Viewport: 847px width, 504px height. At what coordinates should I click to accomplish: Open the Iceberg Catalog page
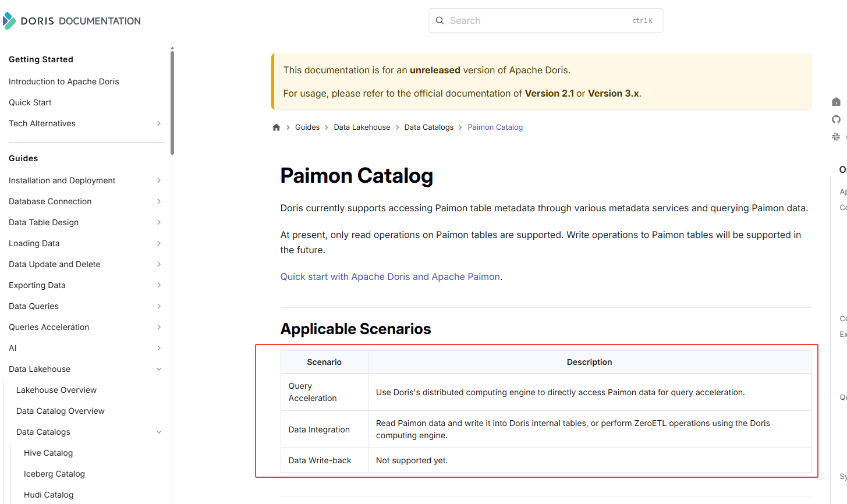point(54,474)
